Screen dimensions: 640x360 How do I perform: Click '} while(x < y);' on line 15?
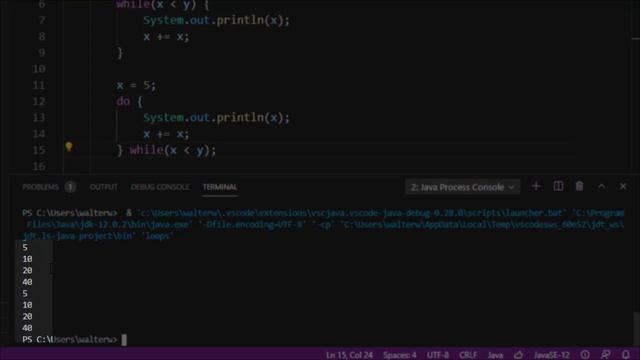[167, 150]
